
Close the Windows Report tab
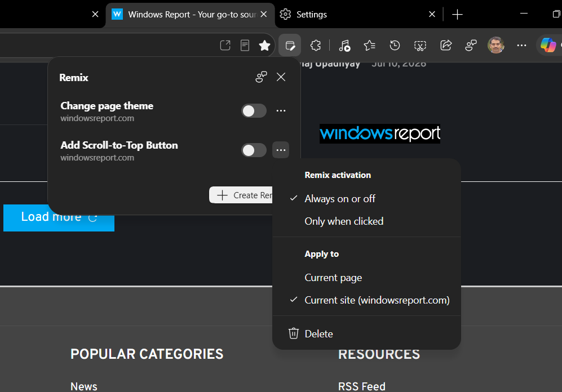pos(264,14)
